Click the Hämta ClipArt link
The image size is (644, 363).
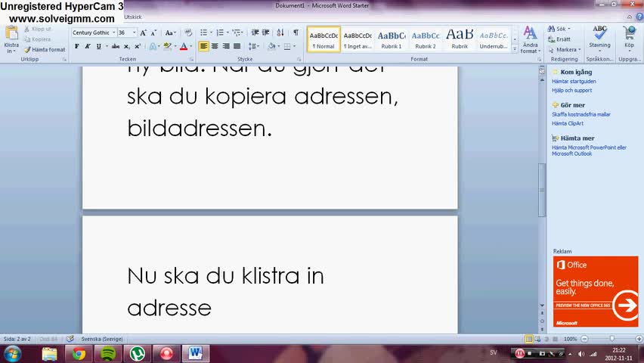click(568, 123)
